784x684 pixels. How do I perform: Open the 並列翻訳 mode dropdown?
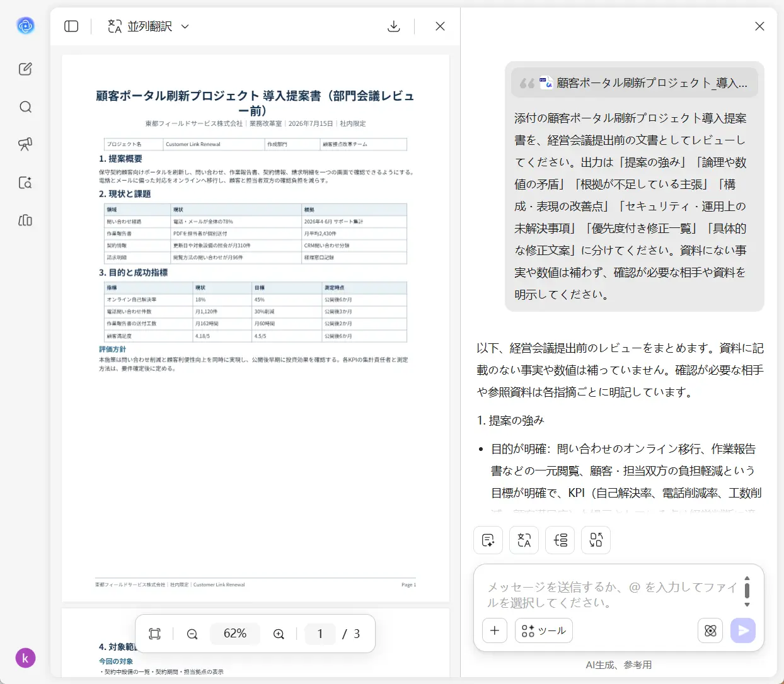(x=149, y=26)
